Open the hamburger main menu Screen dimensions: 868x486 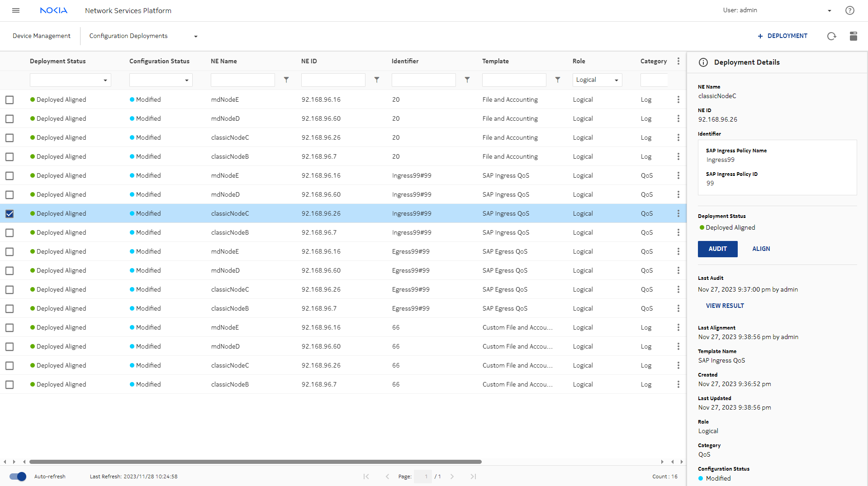[16, 10]
